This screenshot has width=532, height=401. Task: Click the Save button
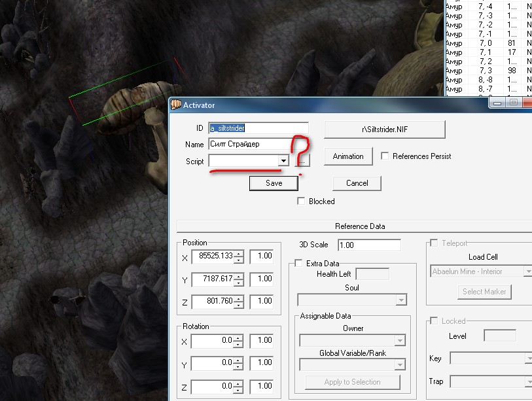click(274, 183)
